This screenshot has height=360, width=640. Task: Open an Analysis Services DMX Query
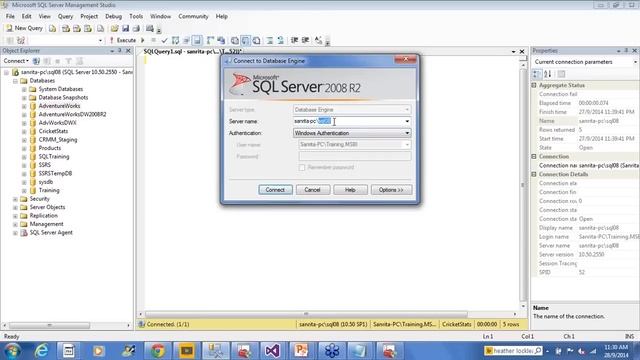(x=77, y=28)
